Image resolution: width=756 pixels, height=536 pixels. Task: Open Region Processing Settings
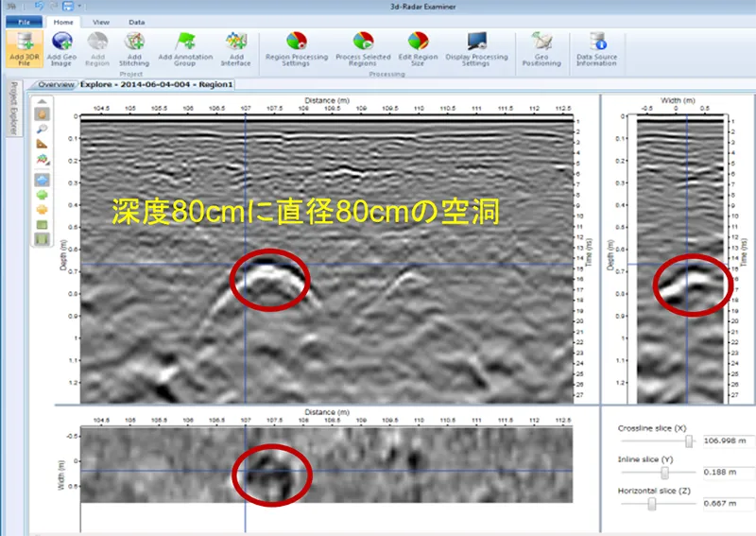pyautogui.click(x=296, y=47)
